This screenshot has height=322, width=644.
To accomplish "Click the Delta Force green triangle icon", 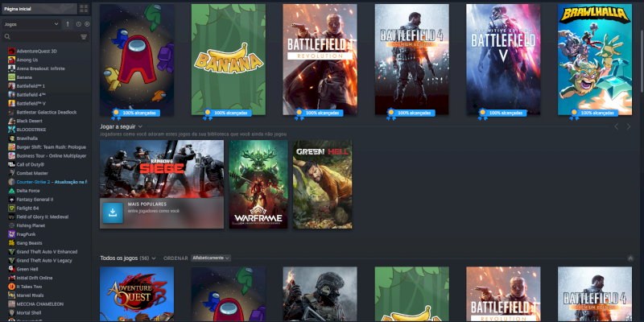I will pos(11,191).
